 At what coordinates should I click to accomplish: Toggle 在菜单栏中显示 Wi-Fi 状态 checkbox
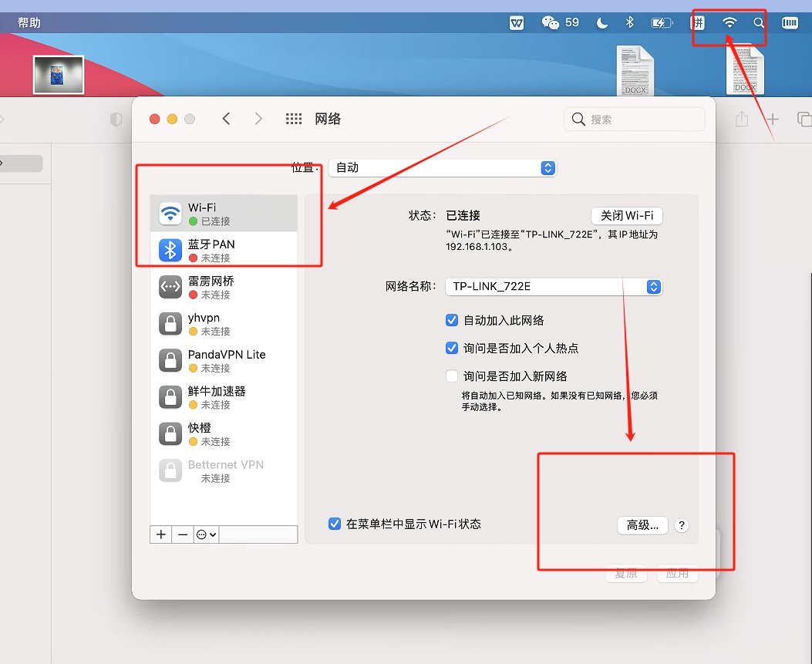pyautogui.click(x=335, y=524)
